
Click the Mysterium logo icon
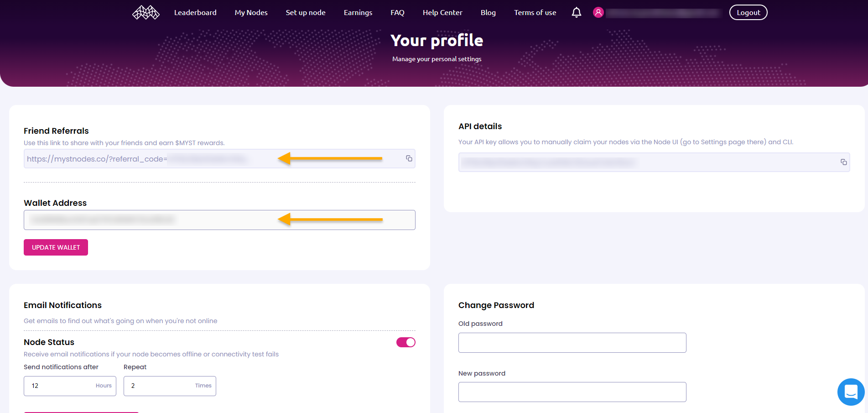click(x=146, y=12)
